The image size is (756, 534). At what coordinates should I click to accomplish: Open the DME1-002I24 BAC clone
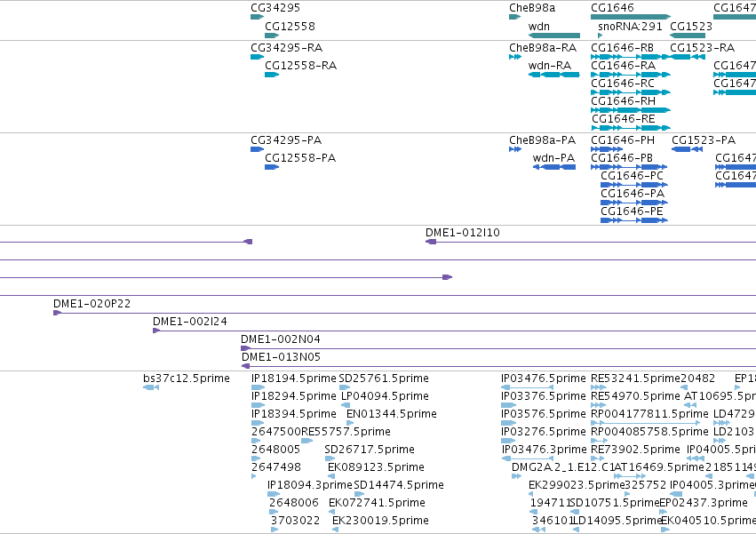(454, 331)
